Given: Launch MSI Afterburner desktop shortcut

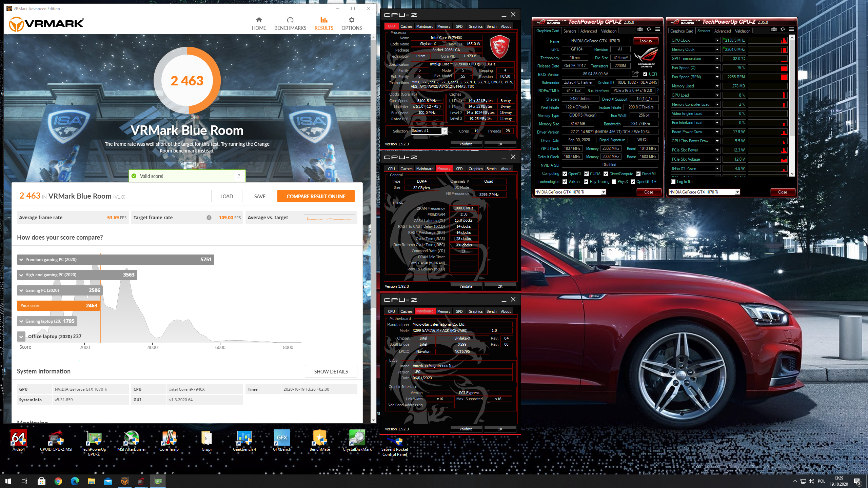Looking at the screenshot, I should (132, 440).
